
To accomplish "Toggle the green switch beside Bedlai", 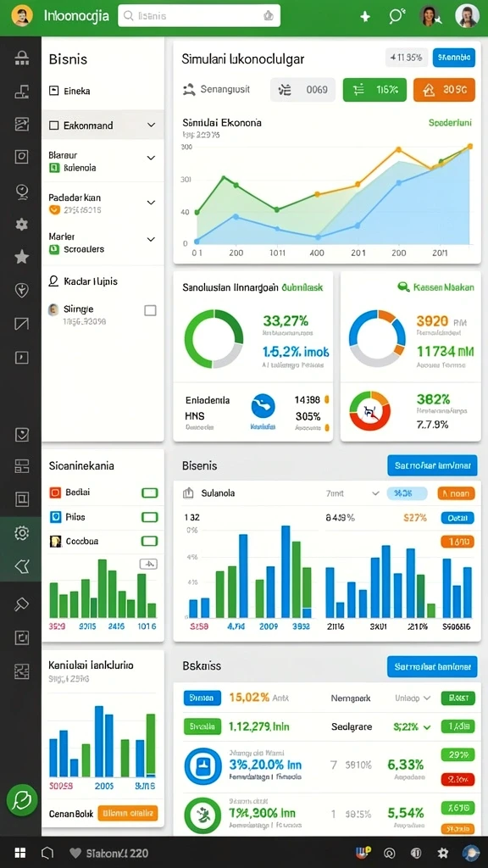I will pos(150,492).
